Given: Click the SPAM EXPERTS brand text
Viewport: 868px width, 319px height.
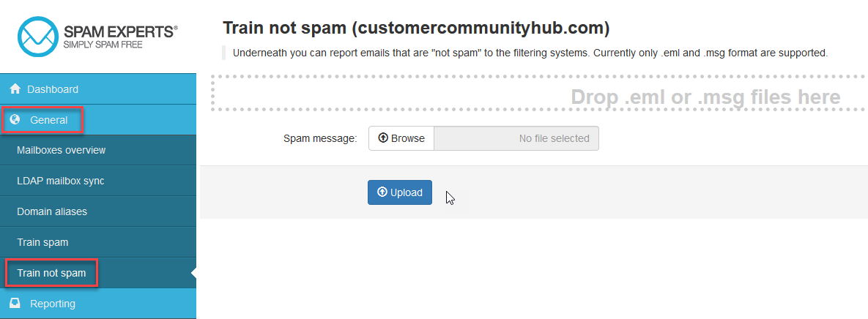Looking at the screenshot, I should coord(119,32).
